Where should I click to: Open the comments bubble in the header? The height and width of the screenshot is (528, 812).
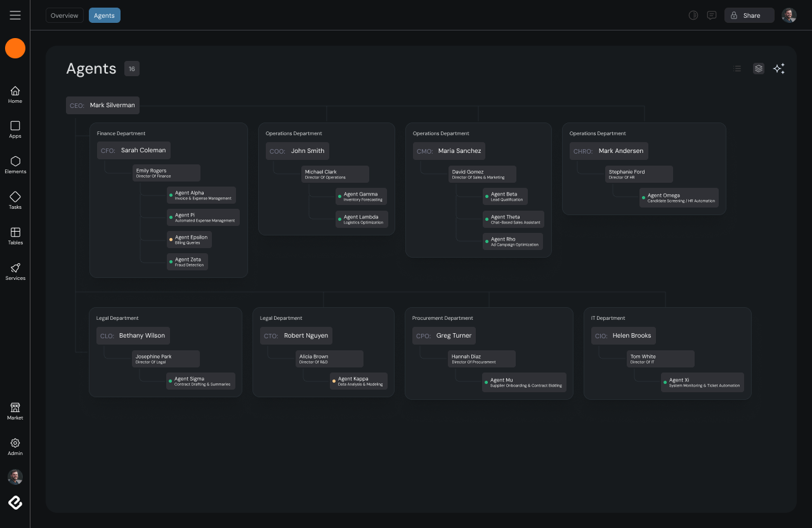pos(711,15)
